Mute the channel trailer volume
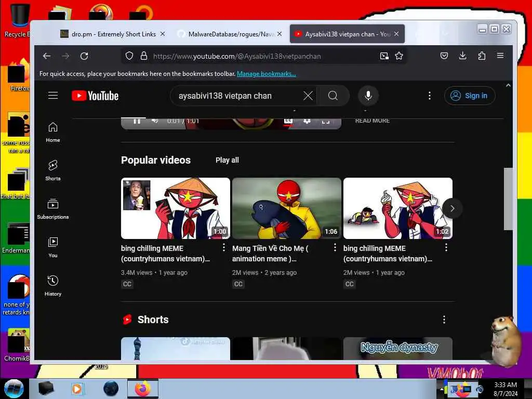The image size is (532, 399). click(x=155, y=121)
